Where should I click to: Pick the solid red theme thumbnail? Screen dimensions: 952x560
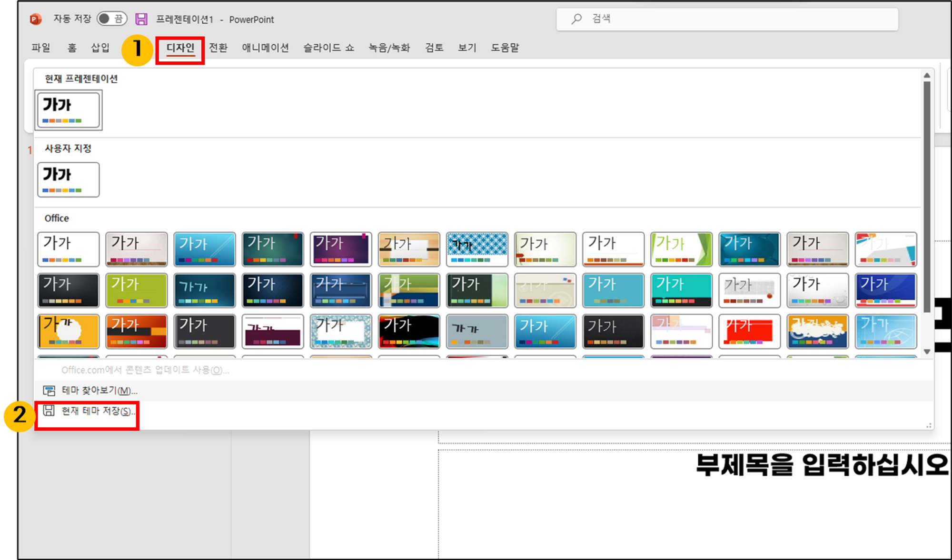tap(749, 331)
